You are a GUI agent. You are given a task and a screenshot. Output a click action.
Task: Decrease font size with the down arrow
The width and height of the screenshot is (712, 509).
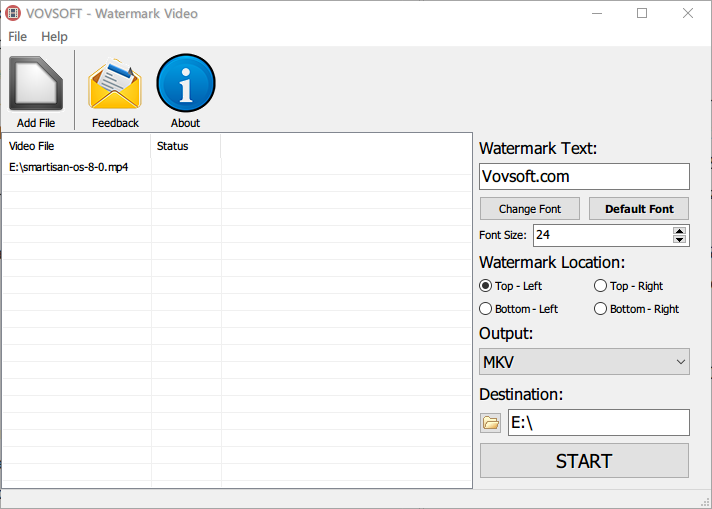pos(679,239)
